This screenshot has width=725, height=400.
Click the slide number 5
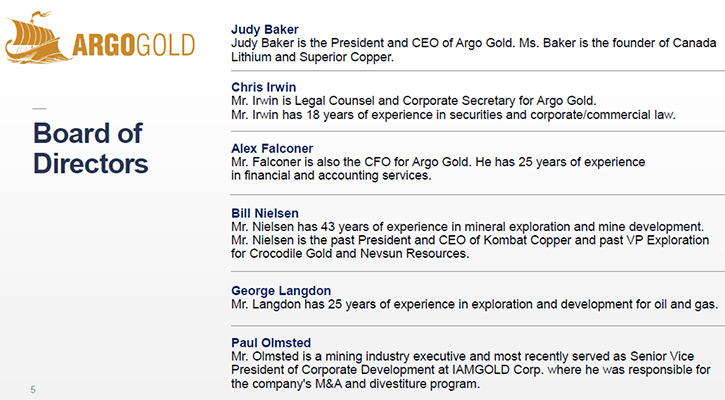(33, 389)
